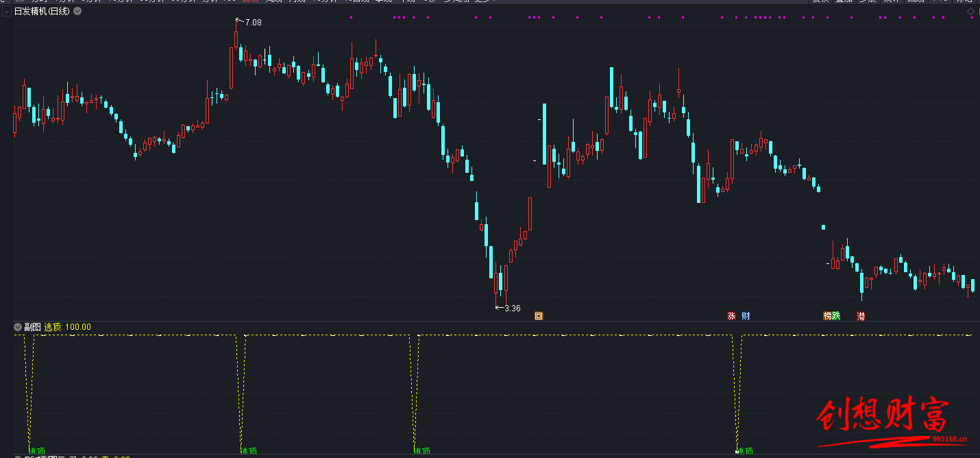Screen dimensions: 980x458
Task: Click the 逃顶: 100.00 indicator value
Action: point(68,327)
